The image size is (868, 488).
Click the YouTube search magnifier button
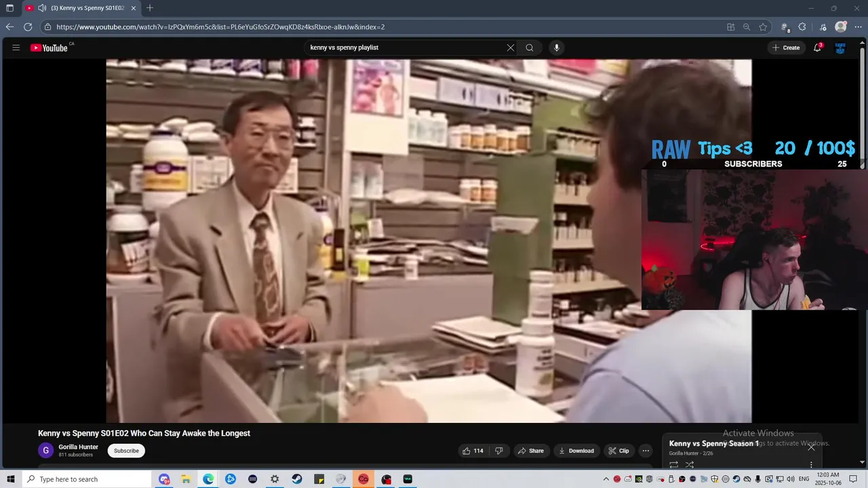click(x=530, y=47)
